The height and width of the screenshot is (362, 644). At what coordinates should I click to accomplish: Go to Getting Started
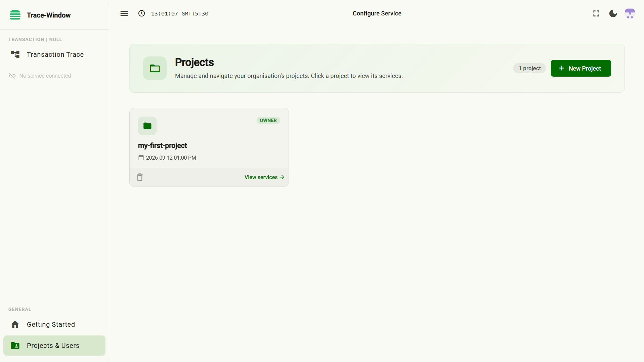click(54, 324)
